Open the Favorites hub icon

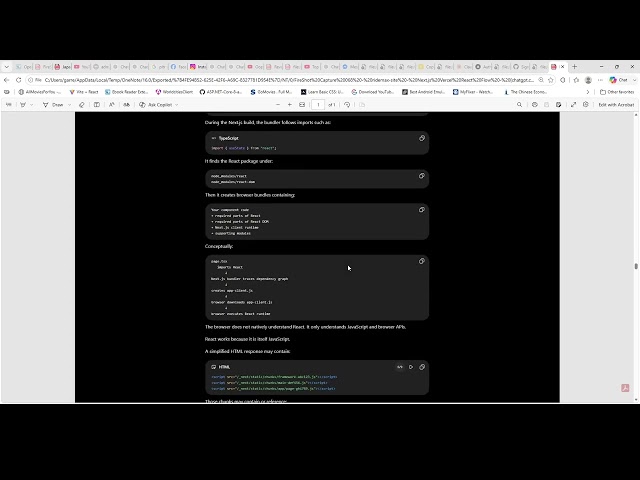[x=576, y=80]
